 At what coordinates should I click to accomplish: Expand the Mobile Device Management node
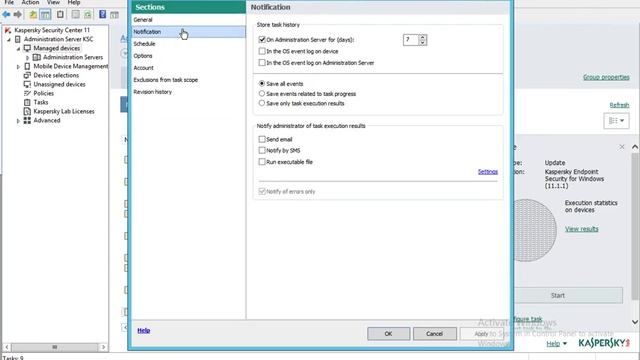pyautogui.click(x=18, y=67)
